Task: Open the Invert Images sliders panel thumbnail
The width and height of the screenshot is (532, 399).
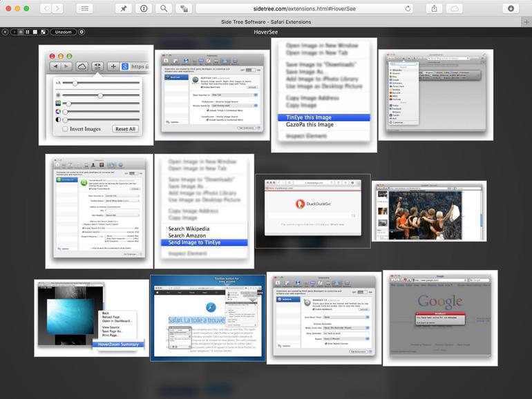Action: coord(96,95)
